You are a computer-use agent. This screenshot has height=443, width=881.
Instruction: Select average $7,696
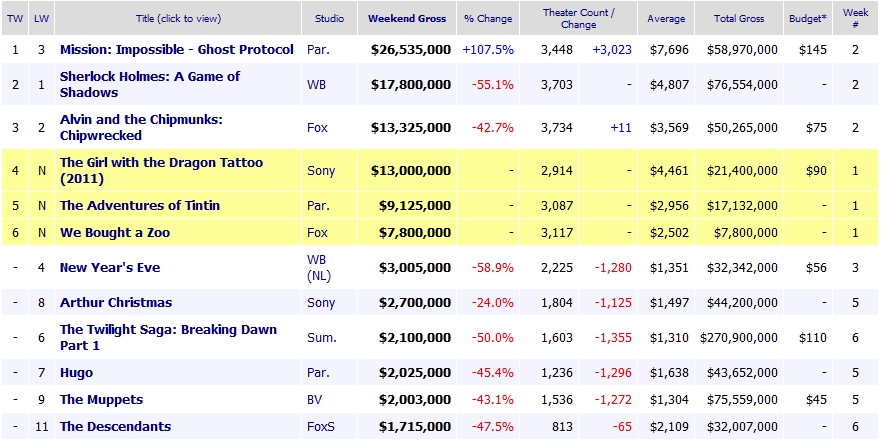click(x=669, y=49)
